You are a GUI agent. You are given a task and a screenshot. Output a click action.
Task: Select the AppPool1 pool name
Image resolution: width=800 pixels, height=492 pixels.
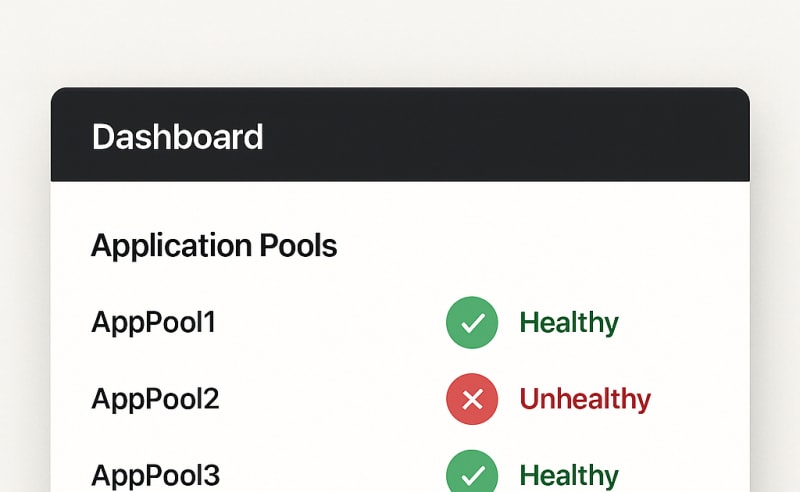(x=153, y=323)
